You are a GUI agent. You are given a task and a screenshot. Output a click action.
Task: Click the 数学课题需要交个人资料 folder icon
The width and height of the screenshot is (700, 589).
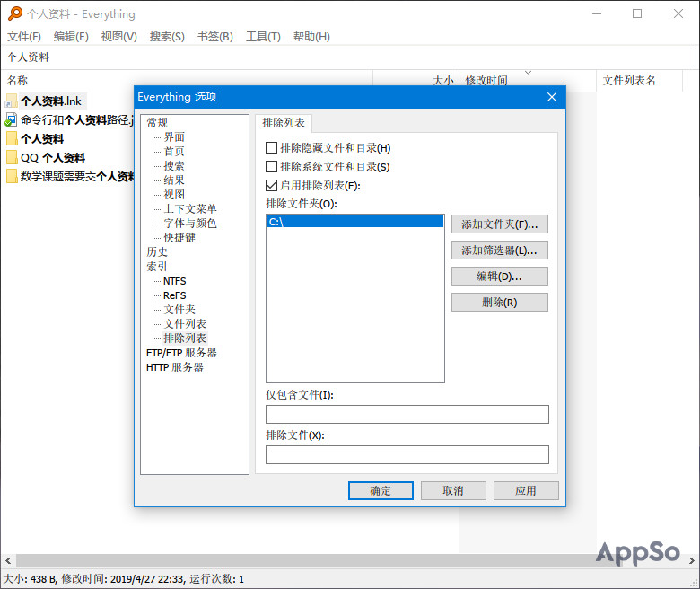(12, 176)
